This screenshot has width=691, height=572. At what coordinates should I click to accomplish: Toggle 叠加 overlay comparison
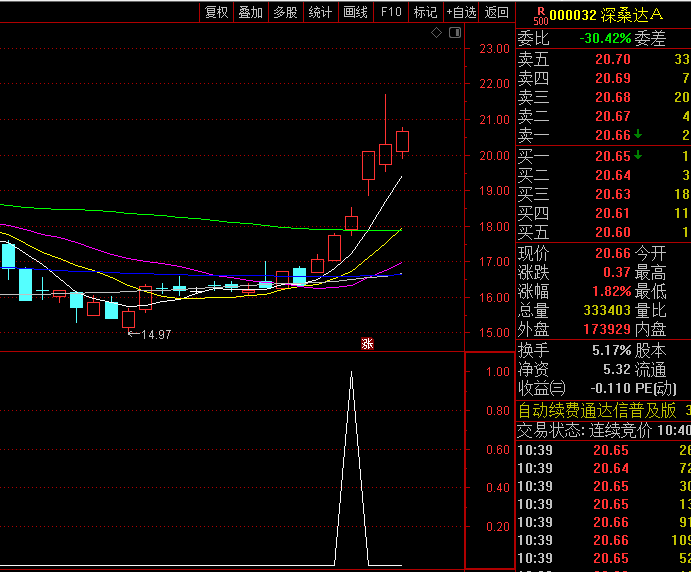(x=250, y=12)
